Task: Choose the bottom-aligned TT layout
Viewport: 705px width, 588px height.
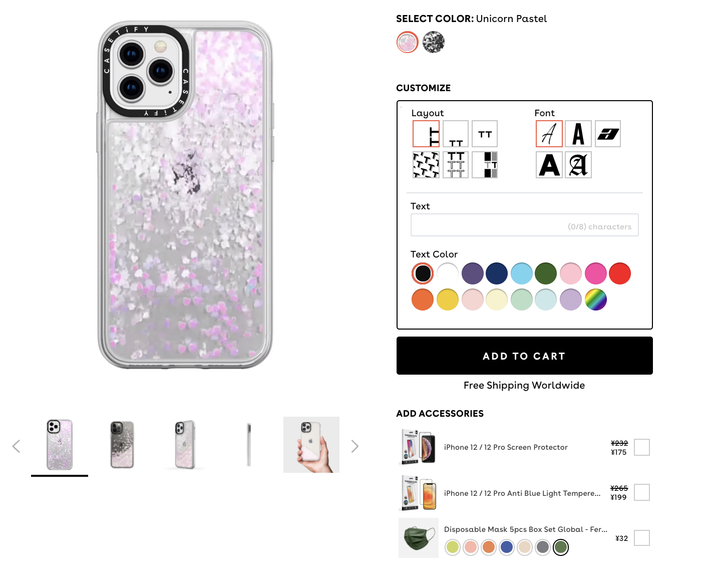Action: 456,134
